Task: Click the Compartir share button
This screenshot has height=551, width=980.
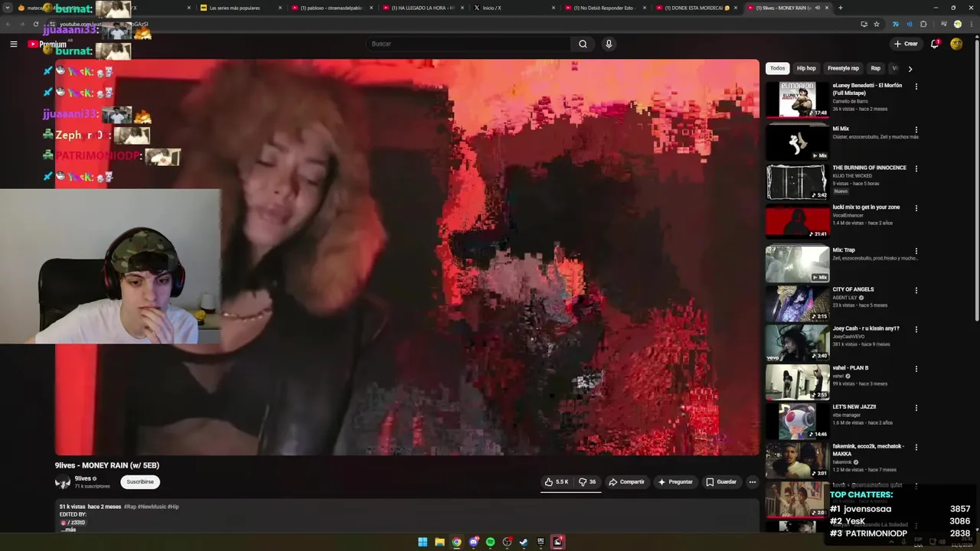Action: click(626, 481)
